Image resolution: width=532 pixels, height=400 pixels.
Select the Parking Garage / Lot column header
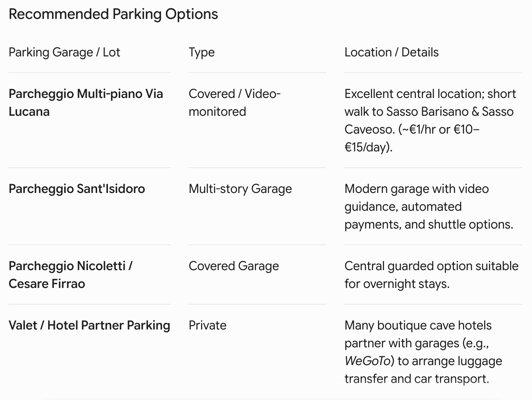click(x=64, y=52)
